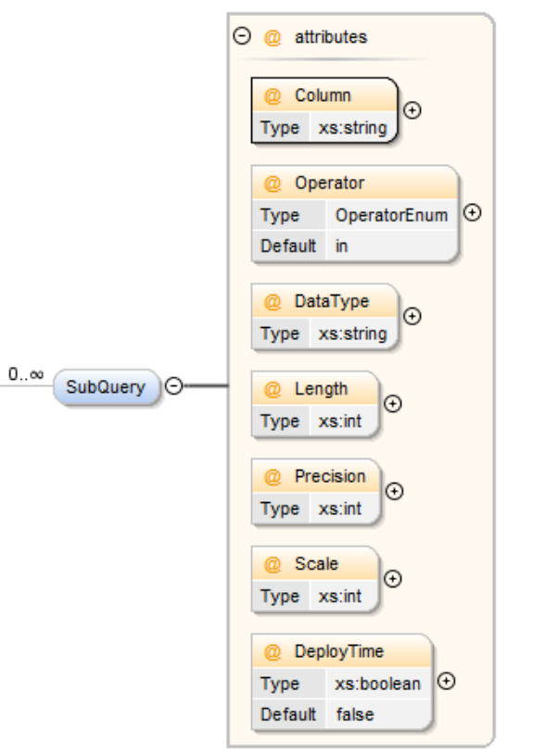This screenshot has height=756, width=545.
Task: Expand the Column attribute plus icon
Action: pos(412,110)
